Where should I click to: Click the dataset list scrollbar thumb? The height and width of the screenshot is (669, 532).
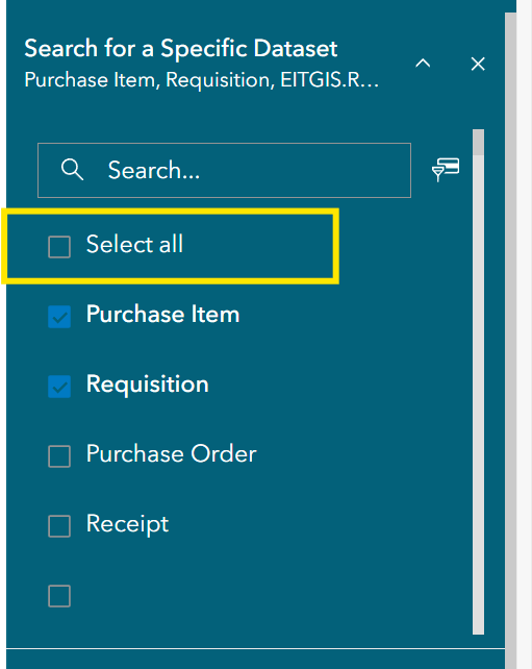(x=478, y=143)
